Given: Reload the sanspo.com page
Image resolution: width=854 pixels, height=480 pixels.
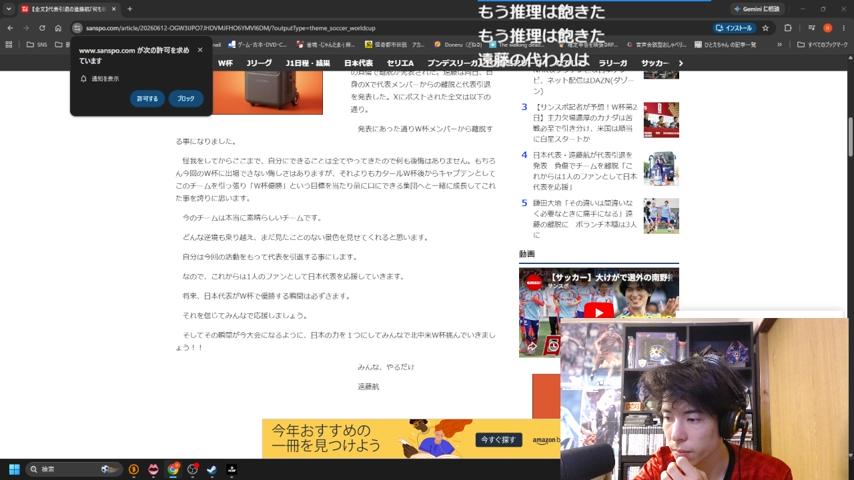Looking at the screenshot, I should (42, 28).
